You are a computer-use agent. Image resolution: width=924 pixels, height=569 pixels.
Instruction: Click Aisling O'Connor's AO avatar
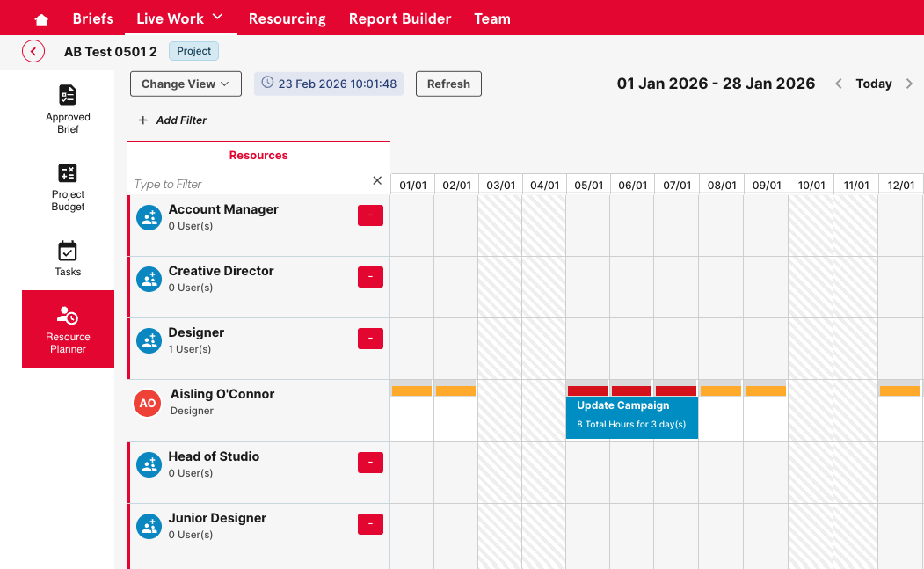tap(148, 404)
